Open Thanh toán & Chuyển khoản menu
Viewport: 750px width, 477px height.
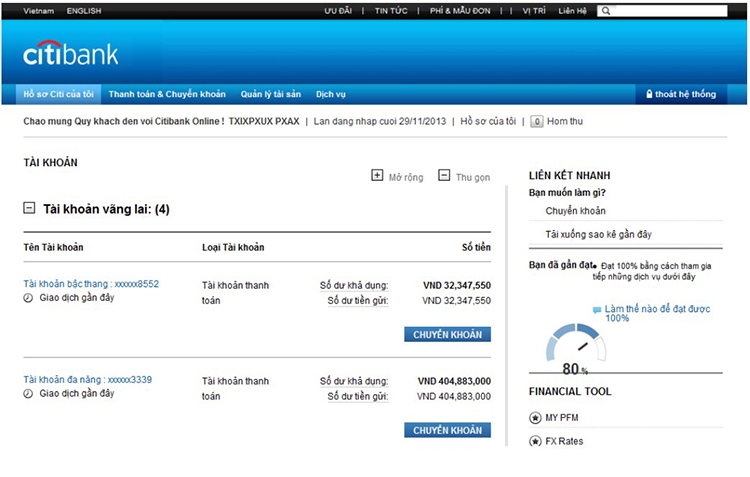tap(167, 94)
